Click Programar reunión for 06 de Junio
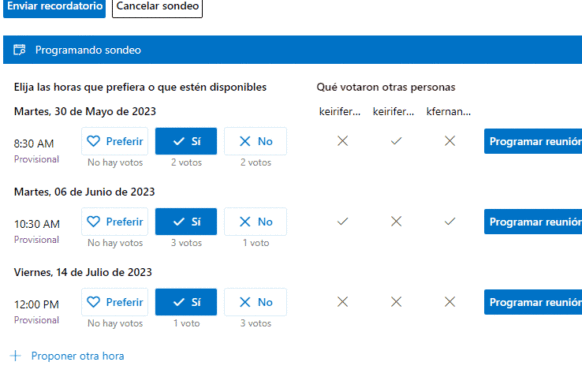This screenshot has height=373, width=582. pos(533,222)
